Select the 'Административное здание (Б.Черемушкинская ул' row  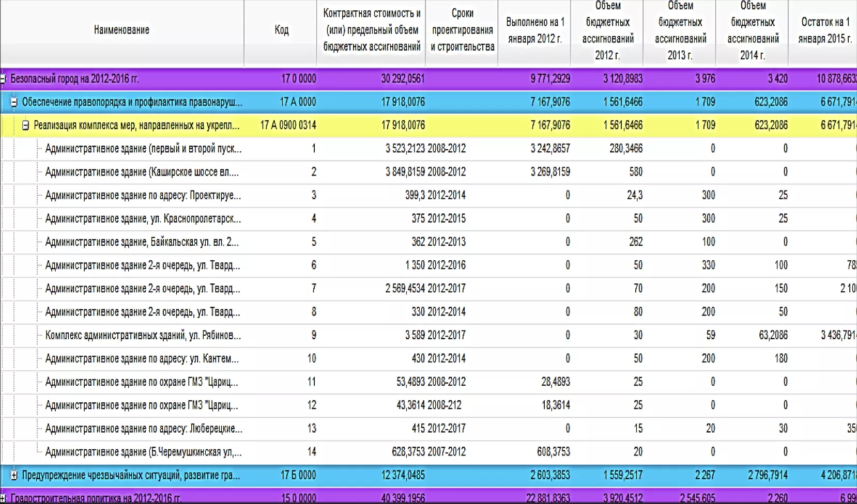[143, 452]
